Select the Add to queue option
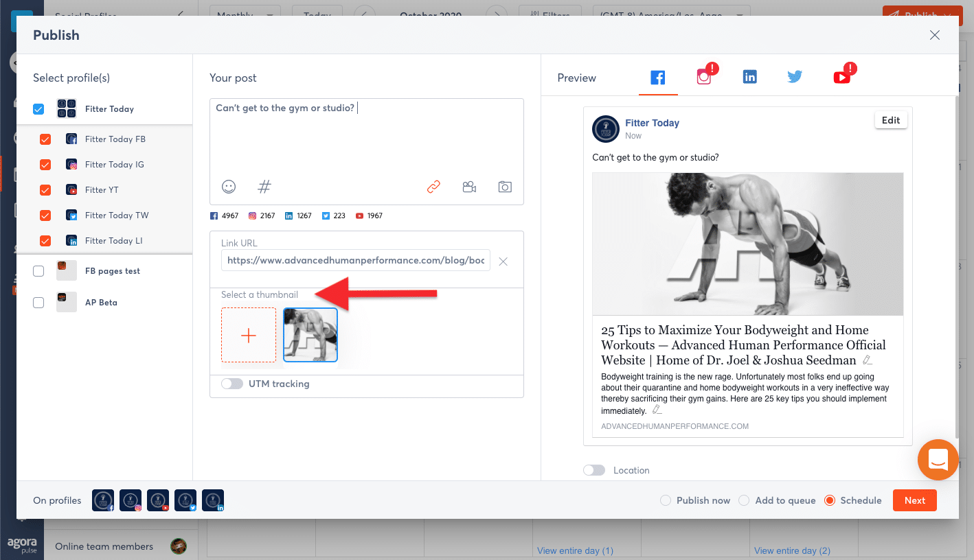This screenshot has height=560, width=974. [x=744, y=500]
